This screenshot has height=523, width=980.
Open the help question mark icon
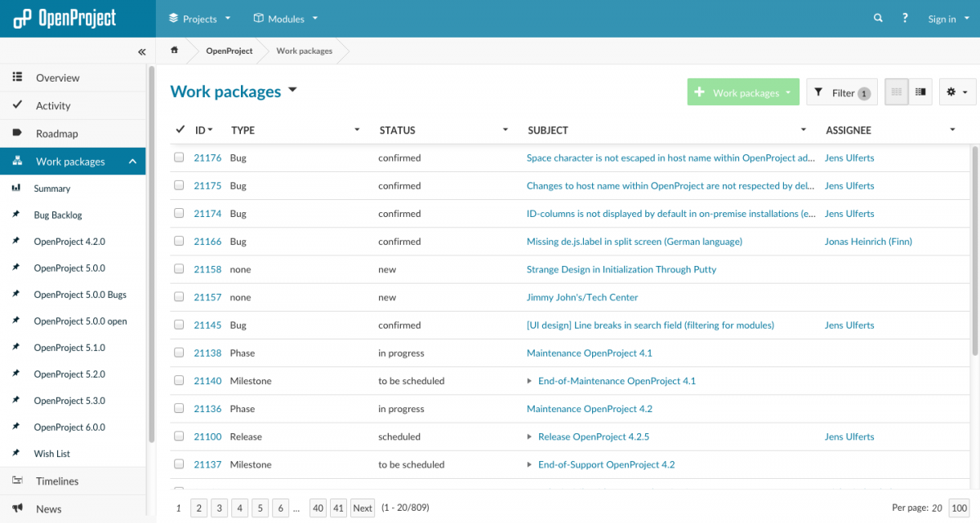click(905, 18)
